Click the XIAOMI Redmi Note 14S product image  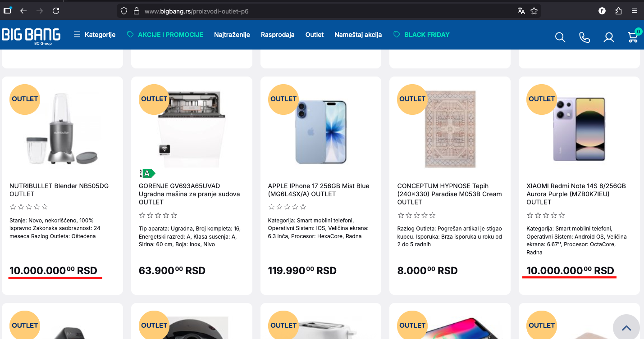(579, 131)
